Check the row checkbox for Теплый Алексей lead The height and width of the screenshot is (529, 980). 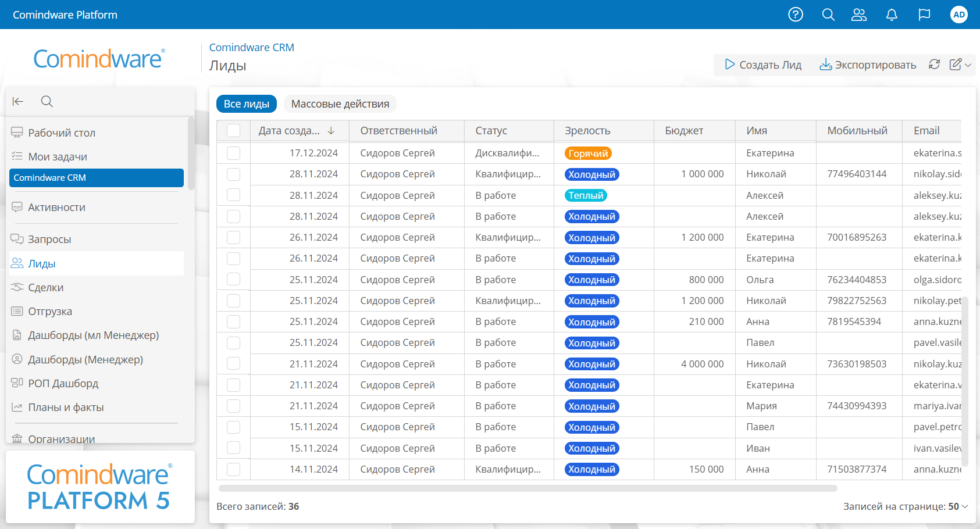click(x=234, y=195)
